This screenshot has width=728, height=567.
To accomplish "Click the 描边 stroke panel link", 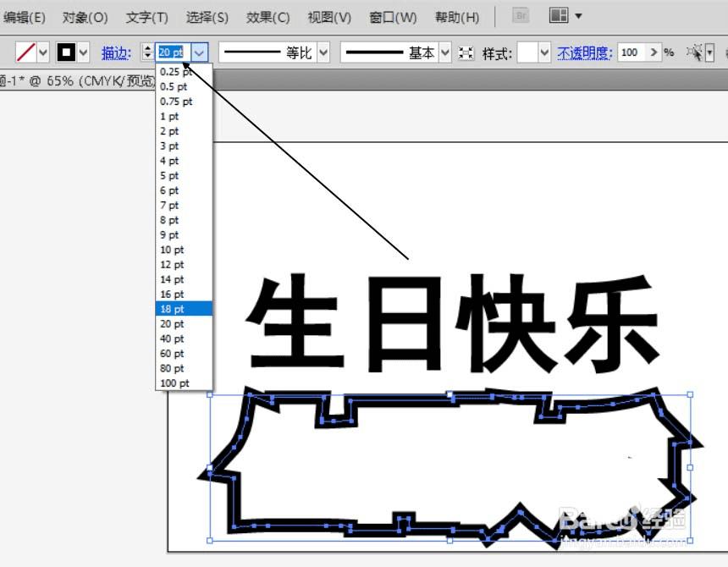I will click(116, 53).
